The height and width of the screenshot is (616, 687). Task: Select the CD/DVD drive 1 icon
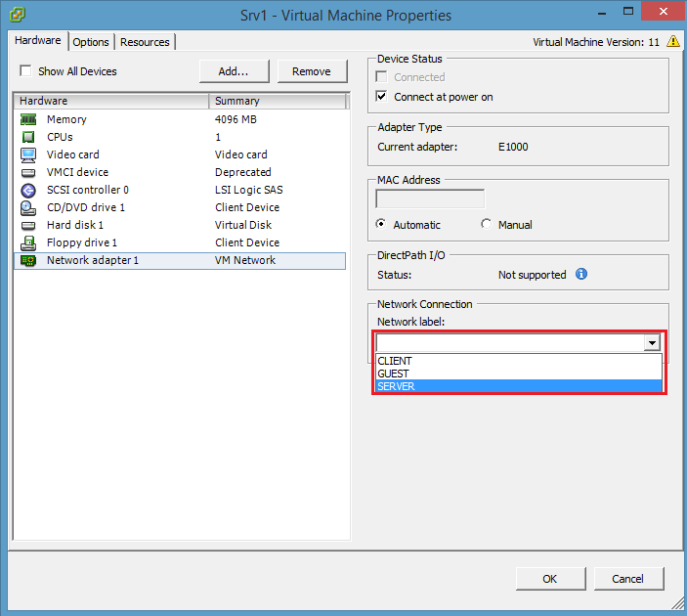point(28,208)
